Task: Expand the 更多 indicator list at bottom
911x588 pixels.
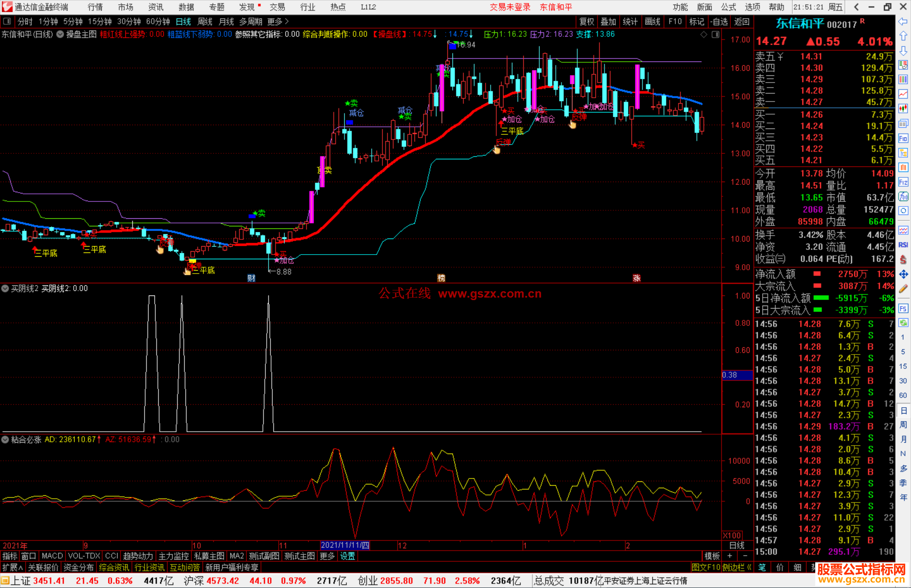Action: [327, 556]
